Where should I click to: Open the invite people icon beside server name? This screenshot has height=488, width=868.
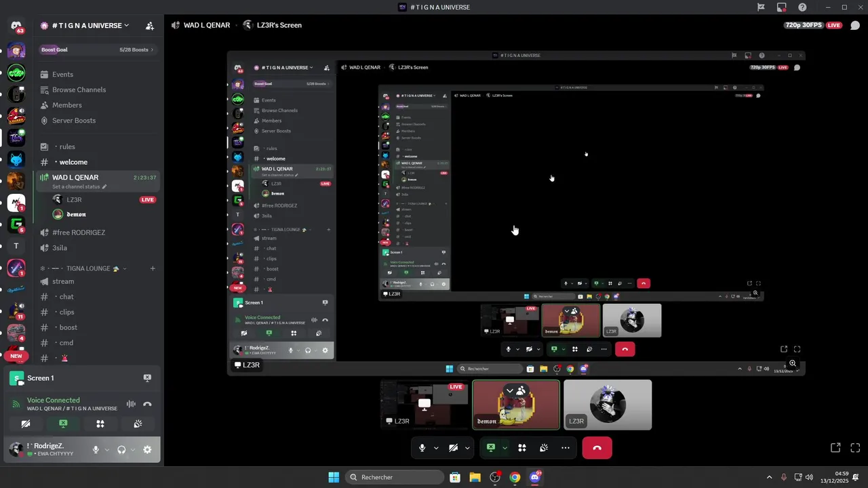point(150,26)
